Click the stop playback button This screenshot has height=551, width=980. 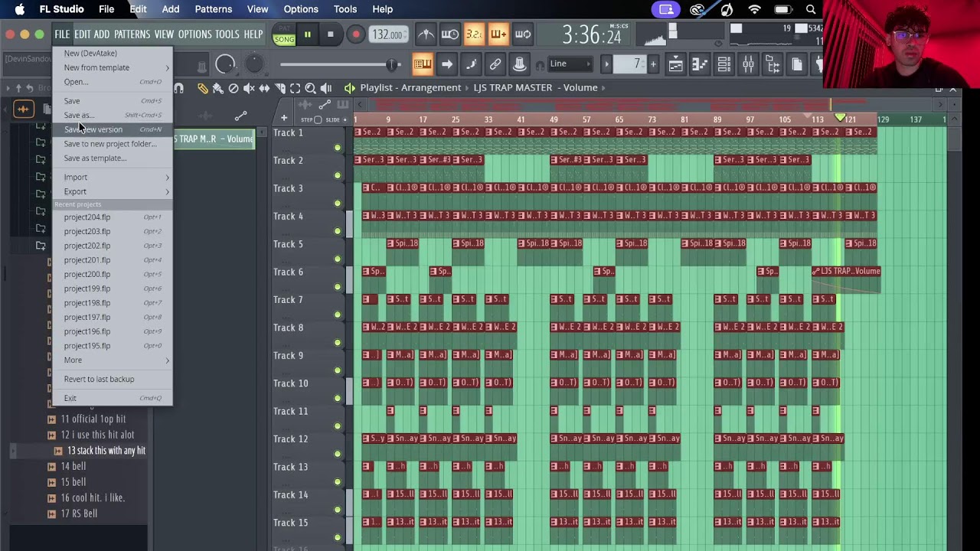point(330,34)
